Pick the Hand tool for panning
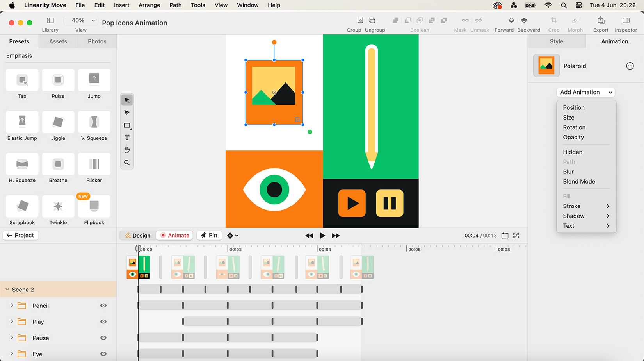The image size is (644, 361). (127, 150)
